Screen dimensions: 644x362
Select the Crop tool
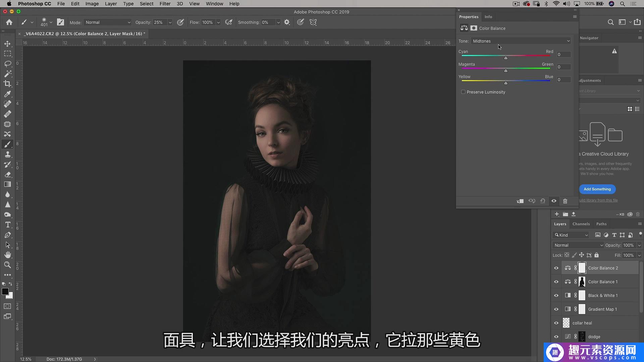[7, 84]
